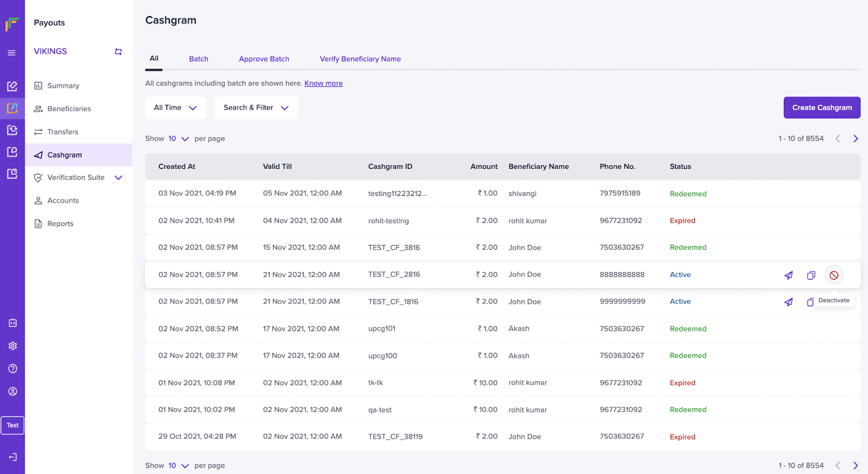This screenshot has width=868, height=474.
Task: Go to next page using top arrow
Action: (x=856, y=139)
